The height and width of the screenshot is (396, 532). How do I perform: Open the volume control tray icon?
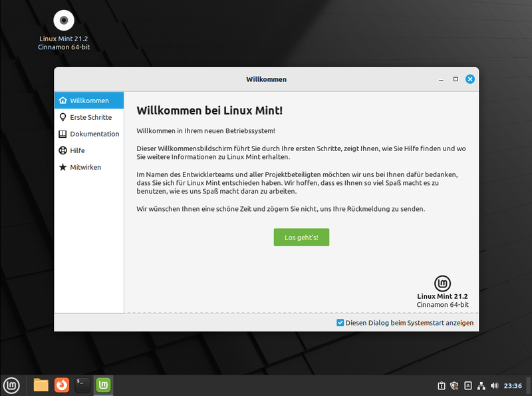pos(494,386)
